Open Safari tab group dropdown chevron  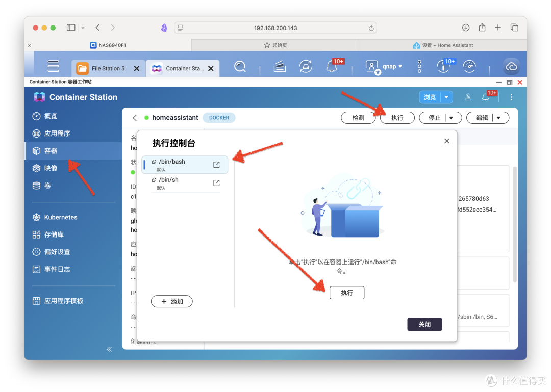(83, 28)
